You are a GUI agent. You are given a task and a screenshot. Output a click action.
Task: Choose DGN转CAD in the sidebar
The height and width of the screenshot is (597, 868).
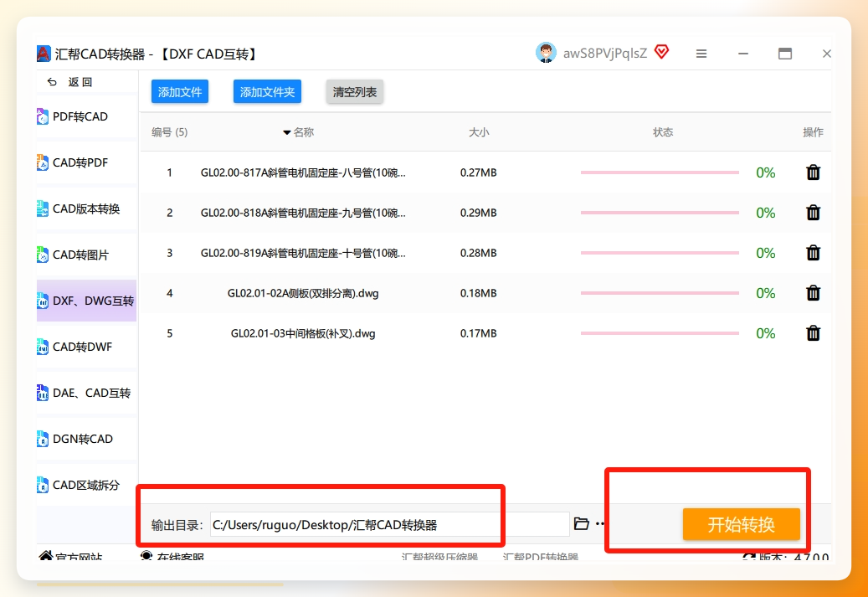[x=86, y=439]
